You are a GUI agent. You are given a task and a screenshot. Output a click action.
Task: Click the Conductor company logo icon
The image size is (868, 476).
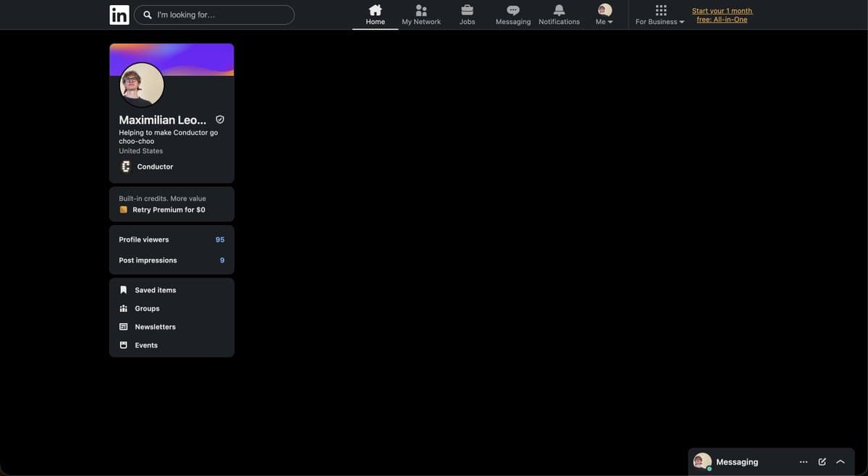click(126, 166)
